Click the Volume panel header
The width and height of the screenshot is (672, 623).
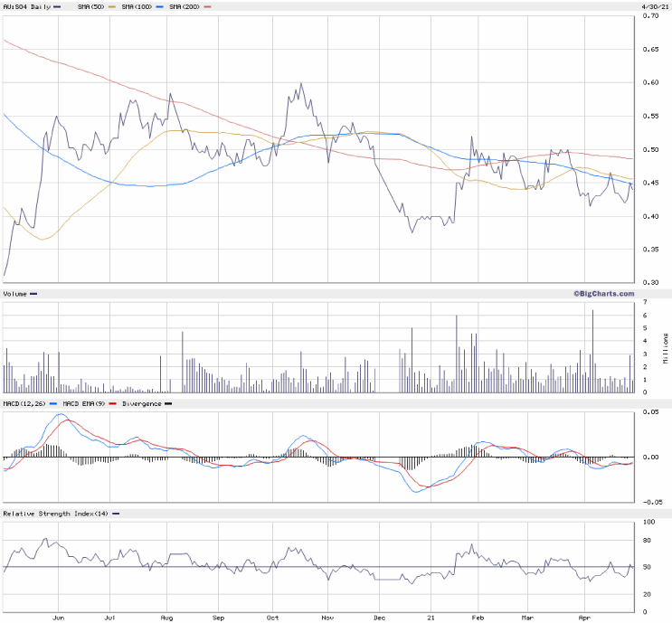coord(16,294)
